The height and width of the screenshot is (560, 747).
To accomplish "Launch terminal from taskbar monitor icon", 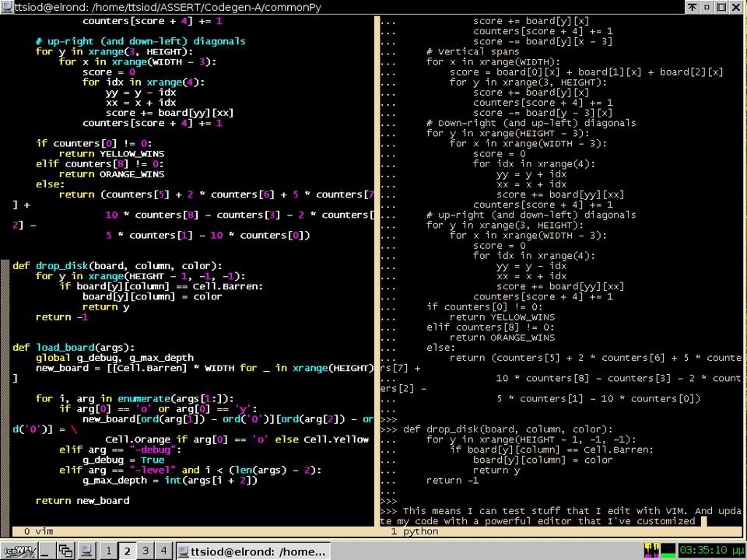I will coord(87,551).
